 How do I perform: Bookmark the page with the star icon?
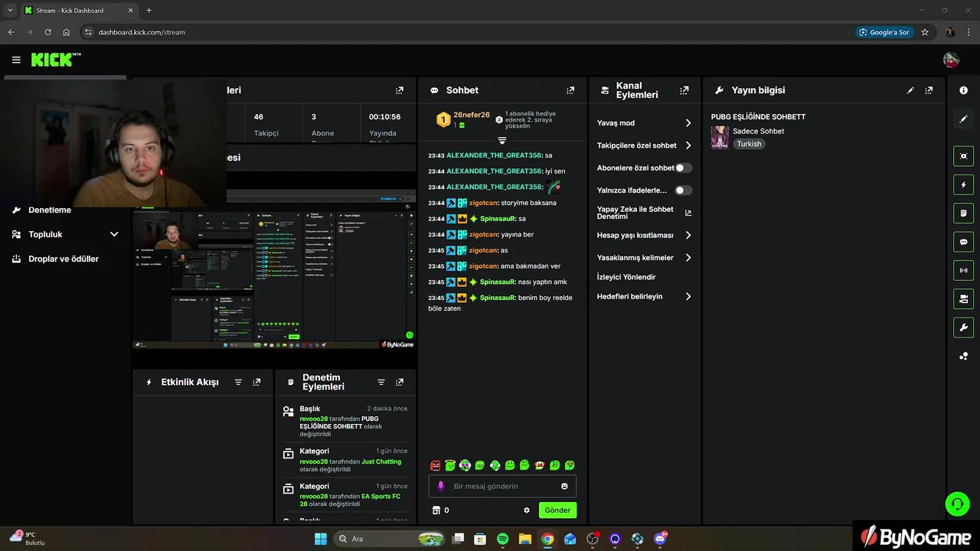(925, 32)
